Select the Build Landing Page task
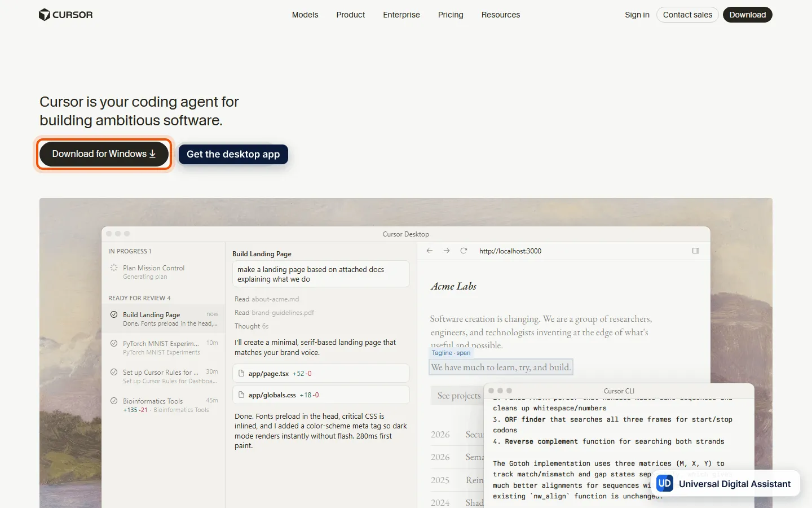 tap(163, 319)
